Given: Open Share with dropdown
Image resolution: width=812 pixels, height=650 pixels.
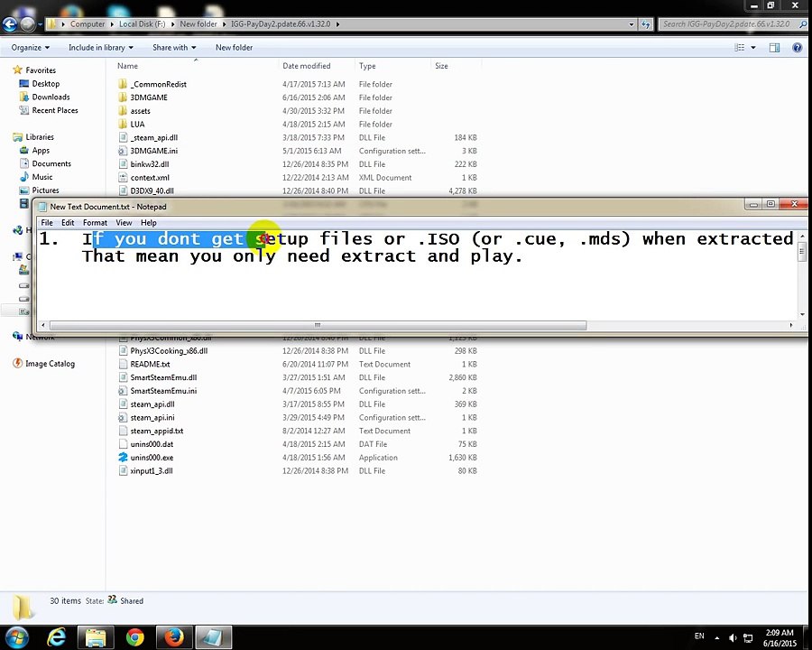Looking at the screenshot, I should pyautogui.click(x=174, y=48).
